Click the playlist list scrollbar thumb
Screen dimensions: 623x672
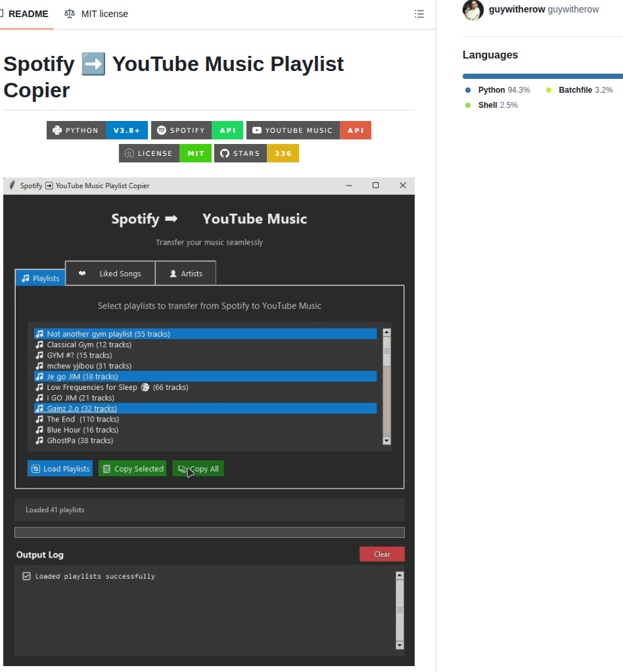pos(386,352)
